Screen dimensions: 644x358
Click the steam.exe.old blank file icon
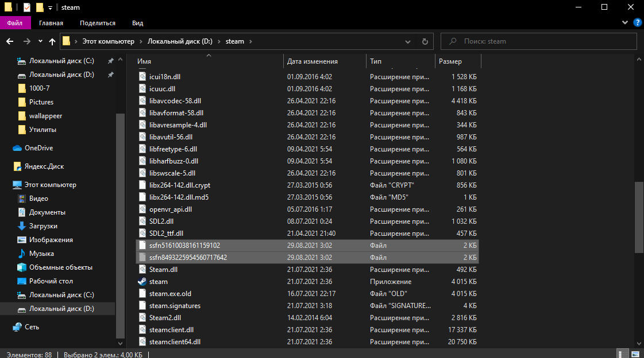pos(142,294)
